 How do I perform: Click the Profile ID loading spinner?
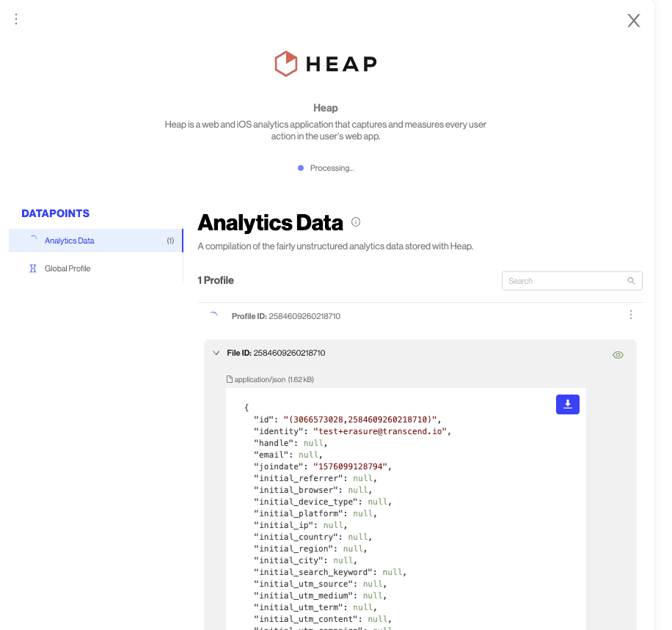pos(213,315)
